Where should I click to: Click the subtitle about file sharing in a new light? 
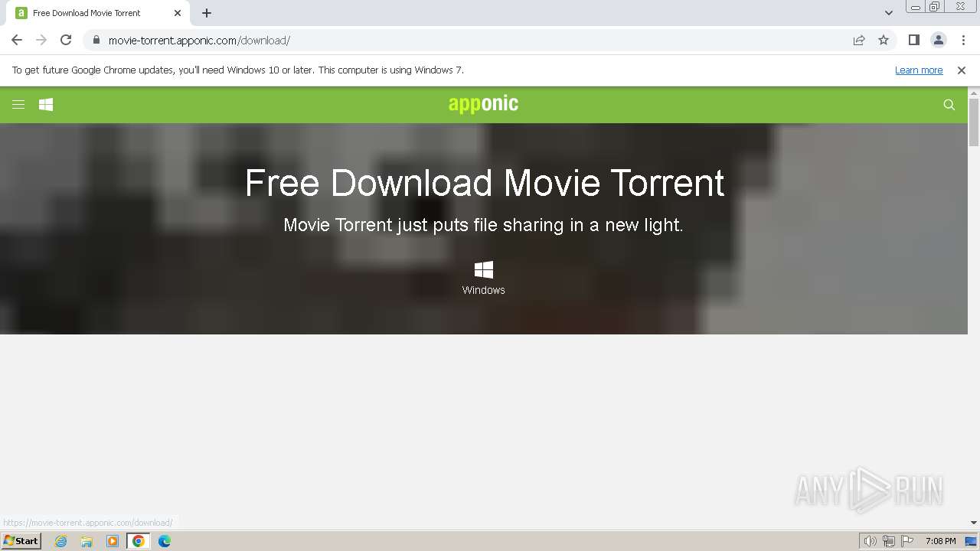click(x=483, y=225)
